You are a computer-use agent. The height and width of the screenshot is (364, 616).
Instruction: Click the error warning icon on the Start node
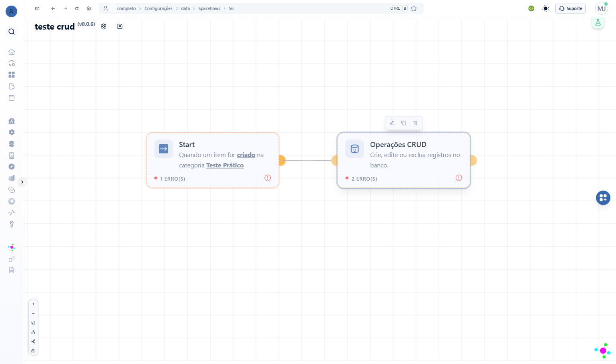pos(268,178)
